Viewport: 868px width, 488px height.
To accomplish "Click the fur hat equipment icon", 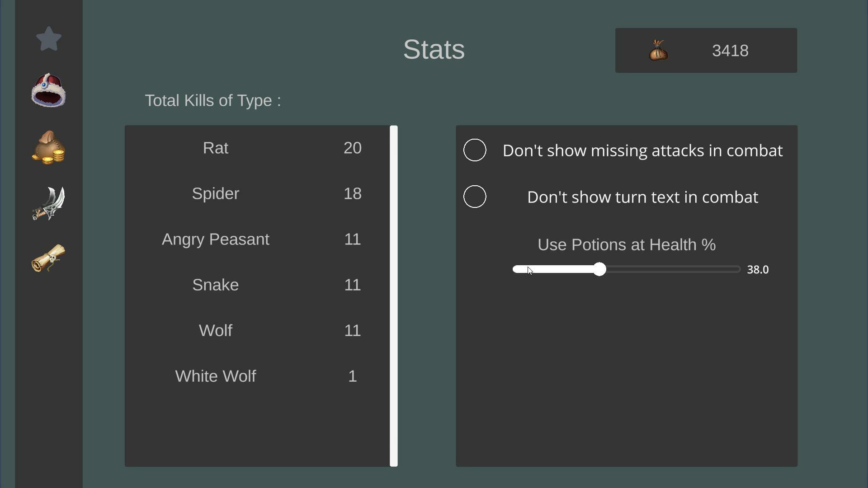I will [x=48, y=91].
